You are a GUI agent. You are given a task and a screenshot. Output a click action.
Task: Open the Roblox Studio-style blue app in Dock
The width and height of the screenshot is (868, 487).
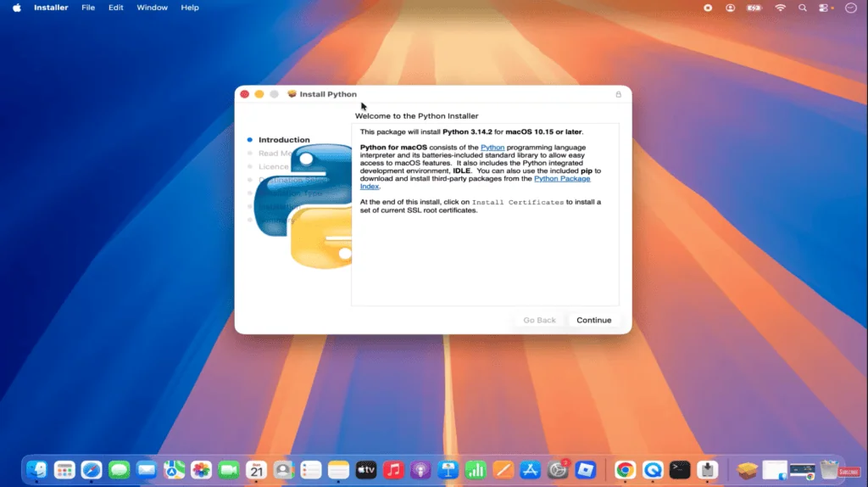coord(585,470)
